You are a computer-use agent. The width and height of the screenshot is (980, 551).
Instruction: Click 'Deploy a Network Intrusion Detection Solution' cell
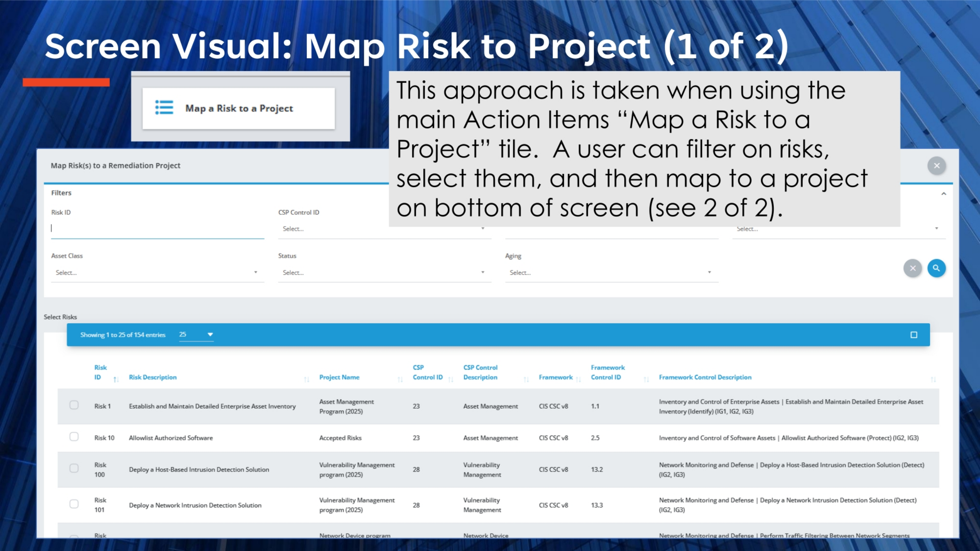tap(195, 505)
